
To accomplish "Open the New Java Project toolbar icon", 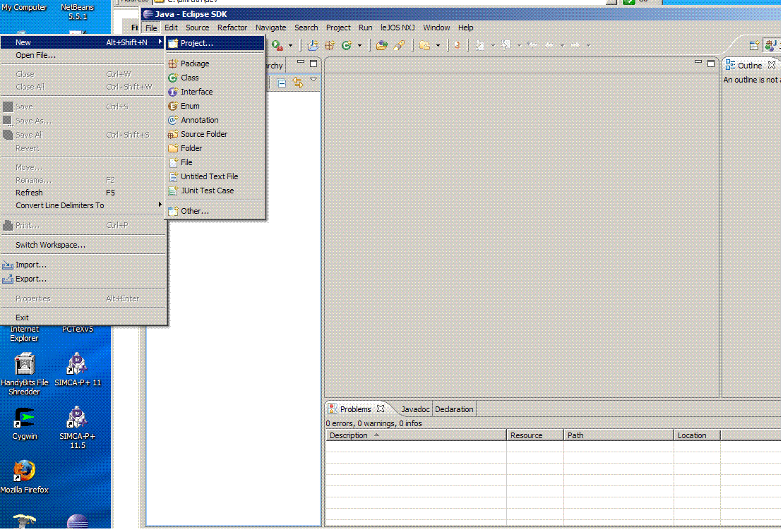I will pos(313,45).
